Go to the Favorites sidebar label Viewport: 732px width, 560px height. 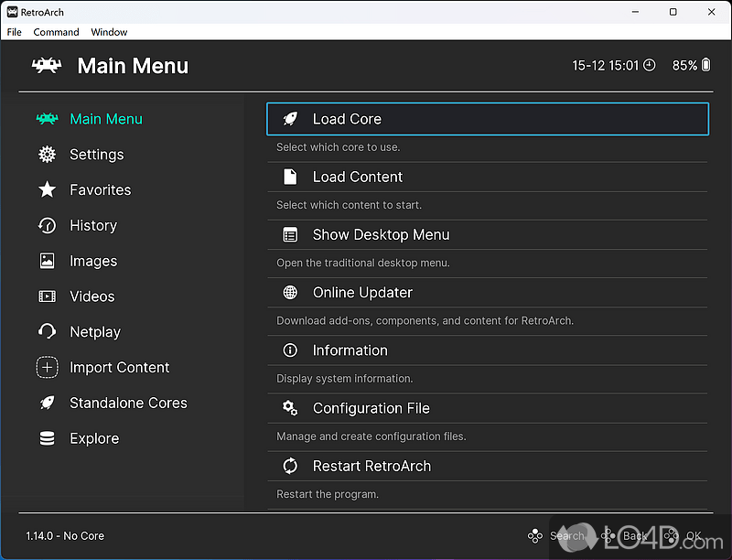pyautogui.click(x=101, y=190)
